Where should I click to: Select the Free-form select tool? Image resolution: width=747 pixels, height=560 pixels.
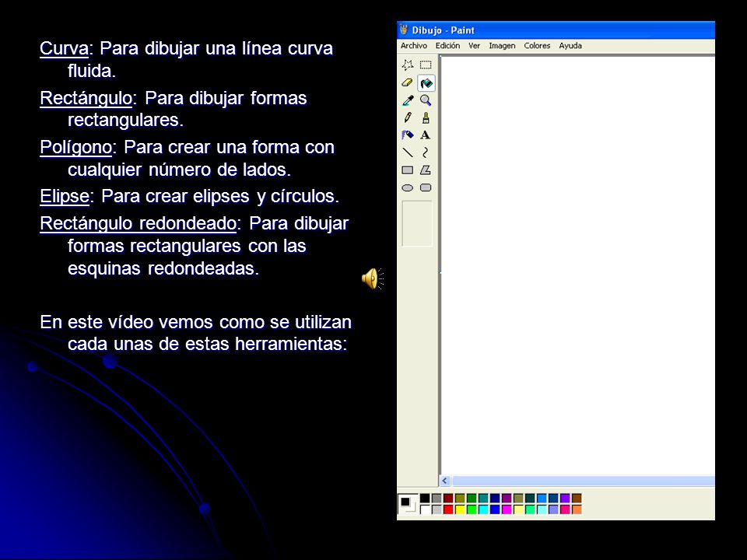click(407, 65)
